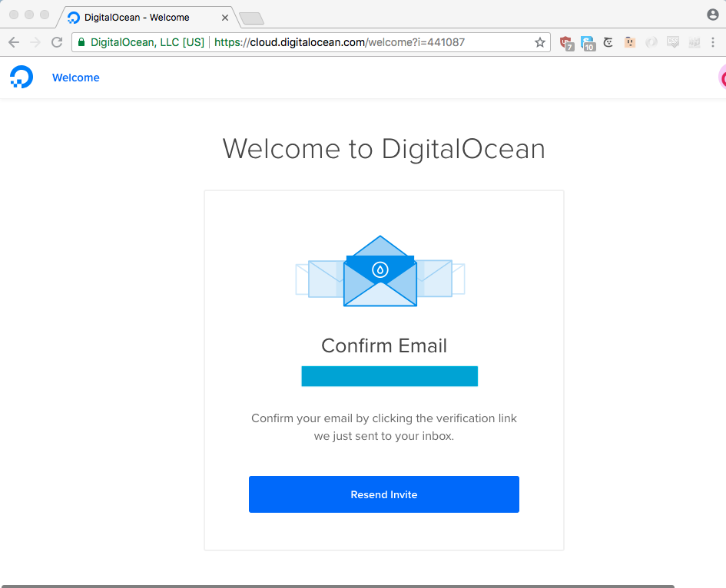Image resolution: width=726 pixels, height=588 pixels.
Task: Click the Welcome link in the header
Action: (x=75, y=78)
